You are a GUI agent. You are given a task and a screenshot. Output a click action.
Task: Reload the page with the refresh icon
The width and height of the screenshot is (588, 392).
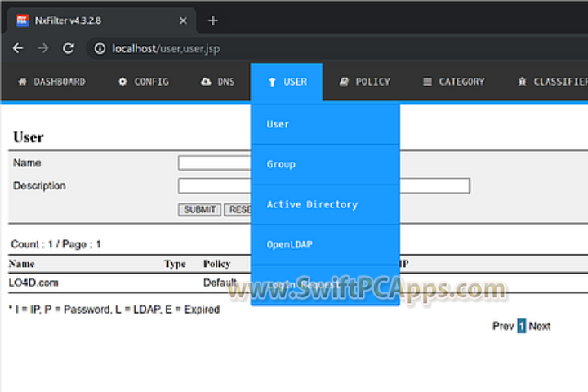point(69,48)
